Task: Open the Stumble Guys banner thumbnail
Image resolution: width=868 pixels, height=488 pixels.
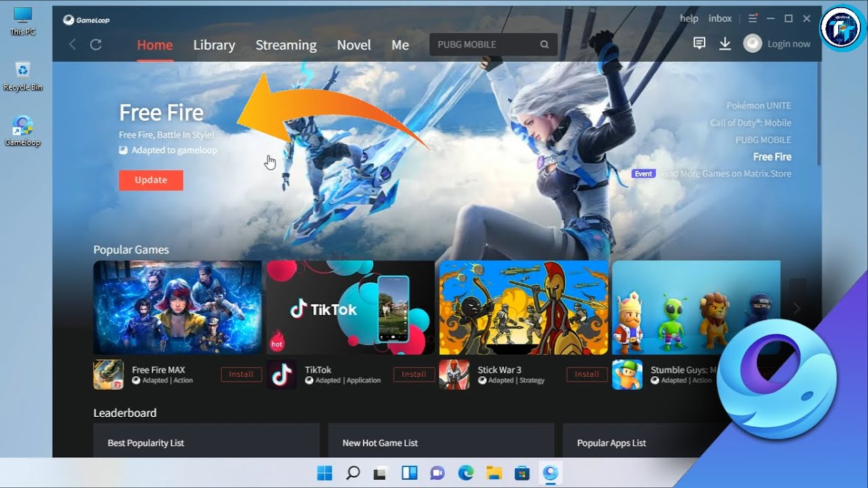Action: (696, 308)
